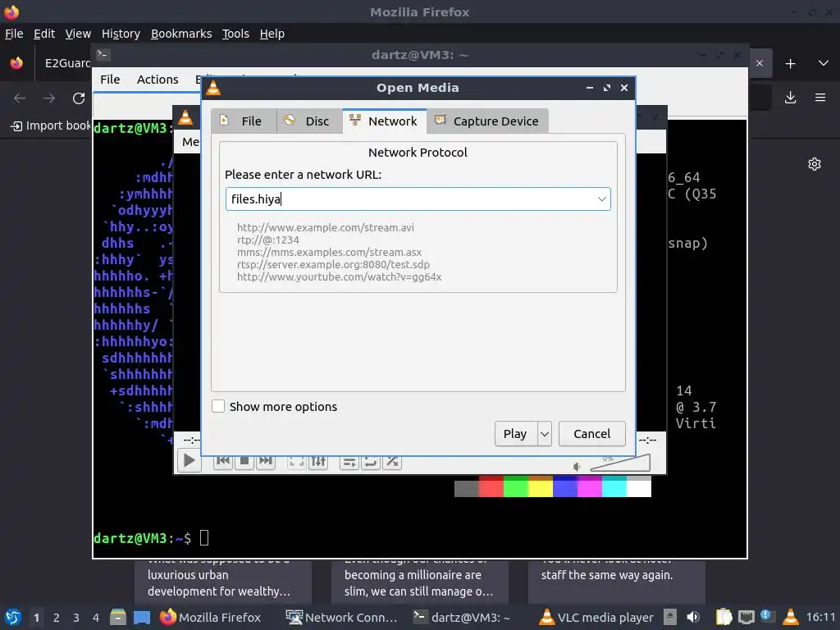
Task: Select the Network tab in Open Media
Action: 385,121
